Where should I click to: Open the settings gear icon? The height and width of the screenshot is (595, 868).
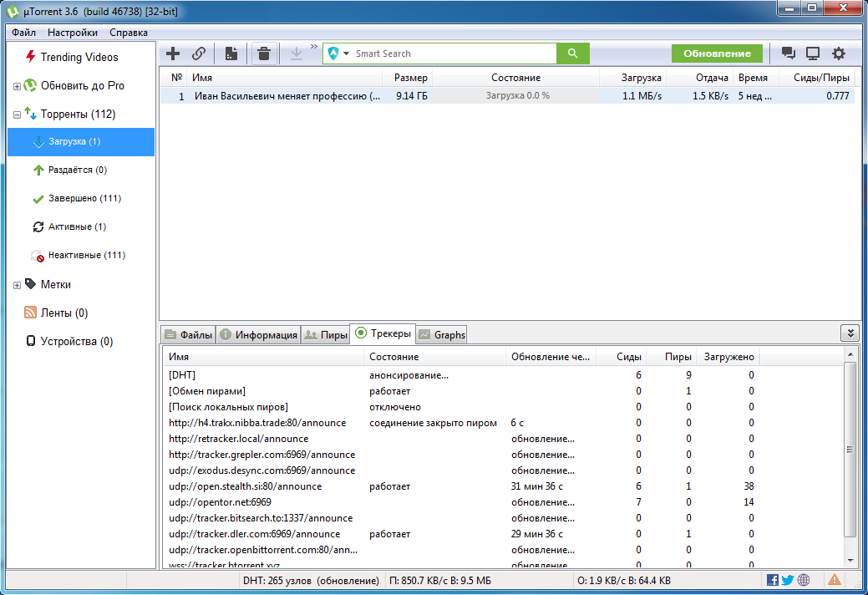tap(839, 53)
